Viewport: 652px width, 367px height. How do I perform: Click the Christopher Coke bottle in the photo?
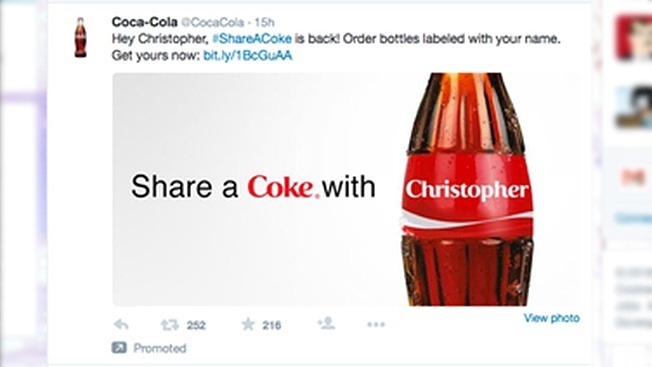[467, 190]
